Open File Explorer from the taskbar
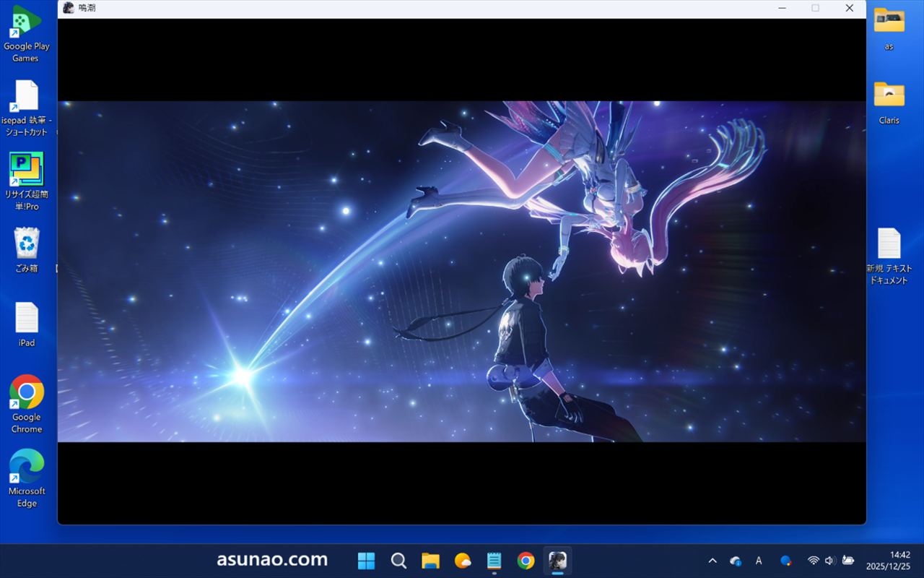This screenshot has height=578, width=924. tap(430, 561)
